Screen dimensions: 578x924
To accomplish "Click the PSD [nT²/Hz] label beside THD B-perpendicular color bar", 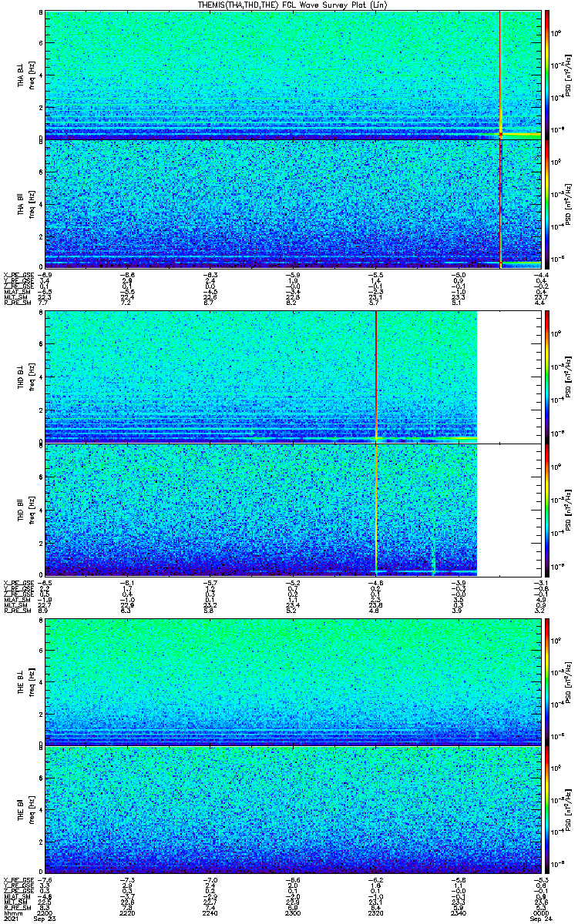I will click(x=570, y=377).
